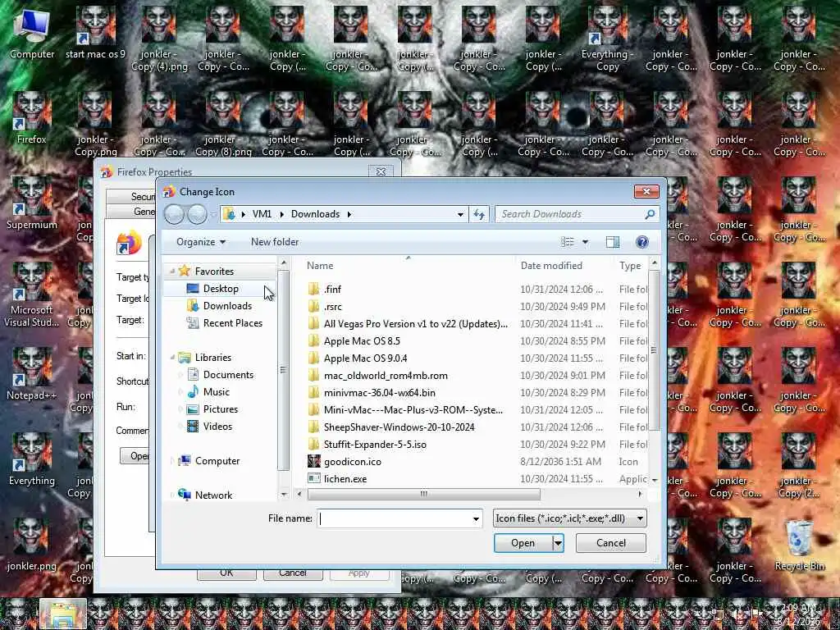The image size is (840, 630).
Task: Show the preview pane
Action: 612,242
